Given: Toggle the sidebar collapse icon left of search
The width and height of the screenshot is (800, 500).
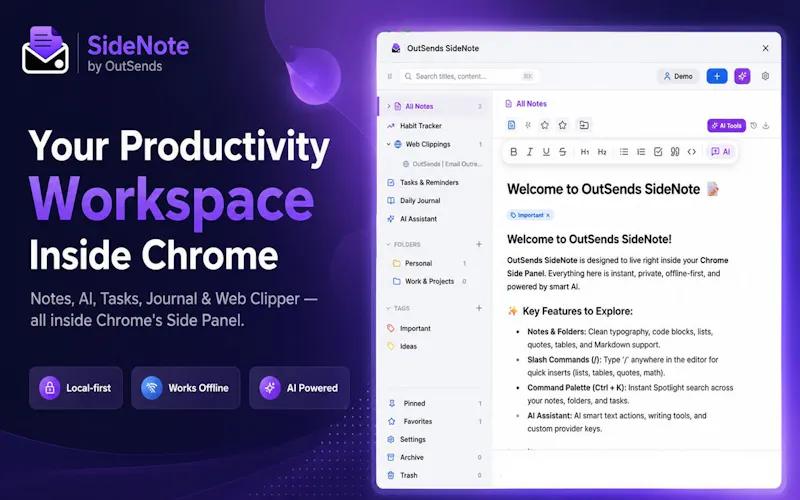Looking at the screenshot, I should [390, 76].
